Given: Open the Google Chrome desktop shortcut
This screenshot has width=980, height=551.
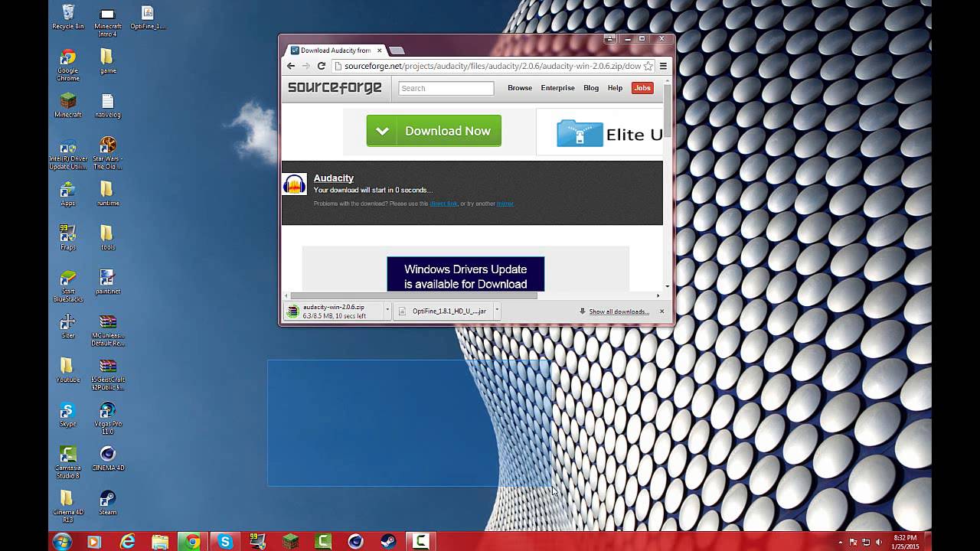Looking at the screenshot, I should click(x=68, y=65).
